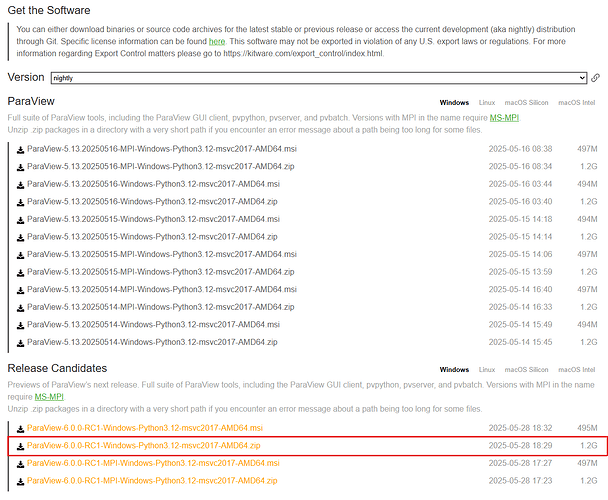Screen dimensions: 608x500
Task: Click the ParaView section heading
Action: coord(31,101)
